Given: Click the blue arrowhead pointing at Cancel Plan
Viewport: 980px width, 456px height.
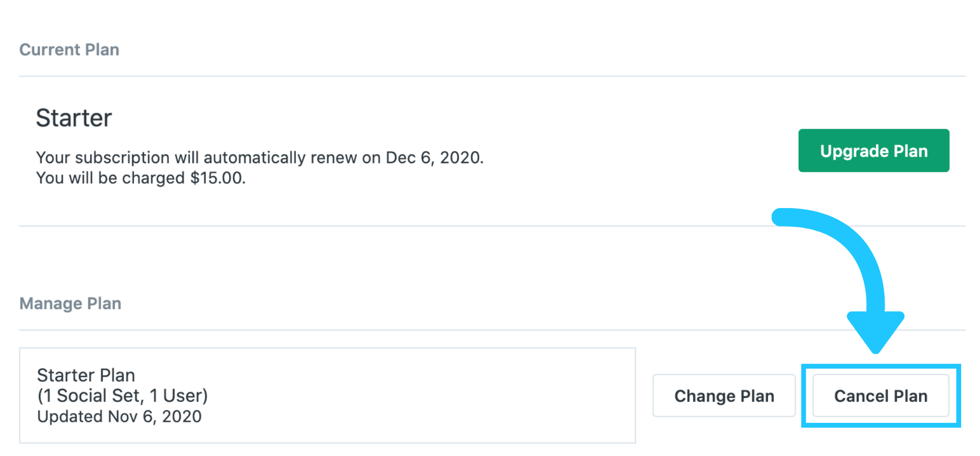Looking at the screenshot, I should coord(876,333).
